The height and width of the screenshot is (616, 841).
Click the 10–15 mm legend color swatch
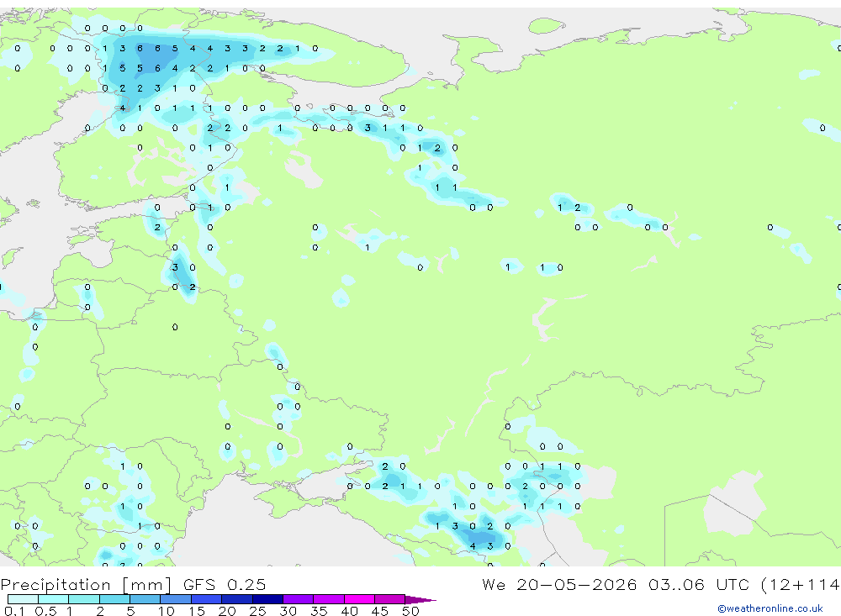(176, 599)
